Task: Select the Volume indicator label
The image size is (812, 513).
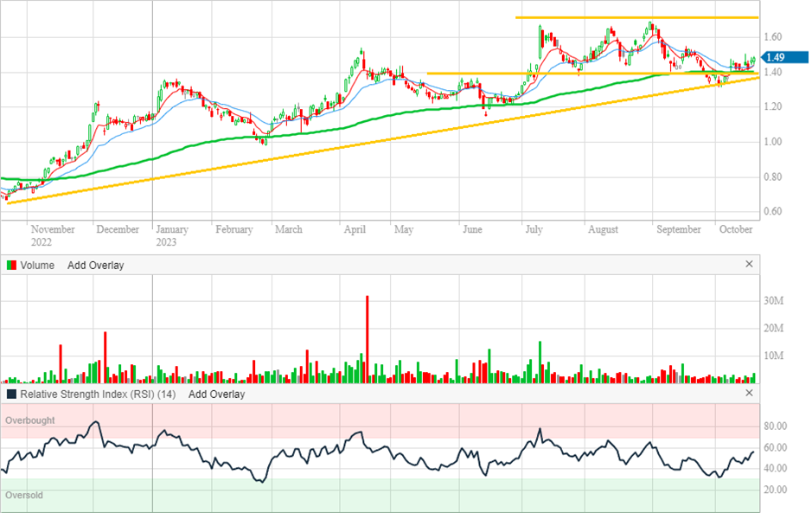Action: click(36, 266)
